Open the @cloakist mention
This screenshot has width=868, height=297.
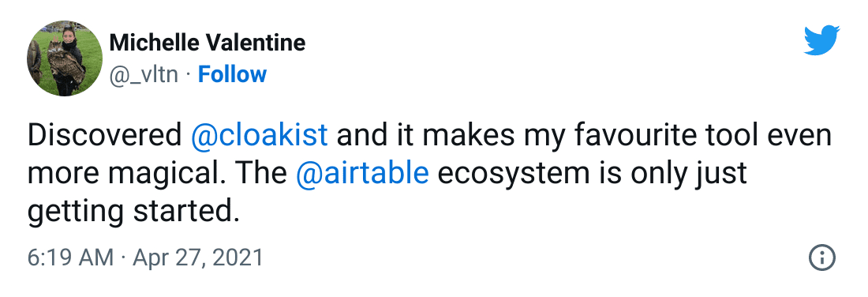tap(259, 137)
